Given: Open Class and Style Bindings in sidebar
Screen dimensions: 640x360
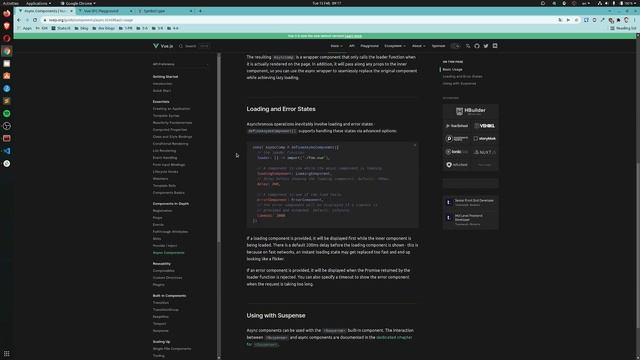Looking at the screenshot, I should coord(172,137).
